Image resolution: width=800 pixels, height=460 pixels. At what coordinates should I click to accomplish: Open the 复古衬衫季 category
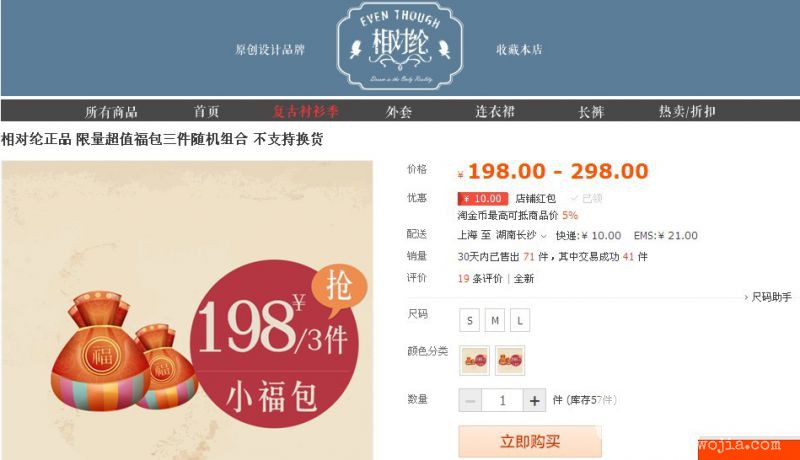point(305,111)
